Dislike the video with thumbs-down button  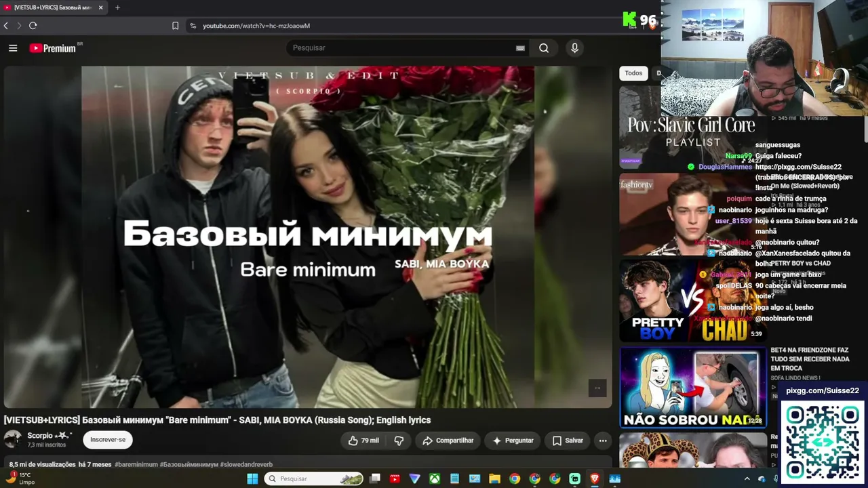(399, 441)
